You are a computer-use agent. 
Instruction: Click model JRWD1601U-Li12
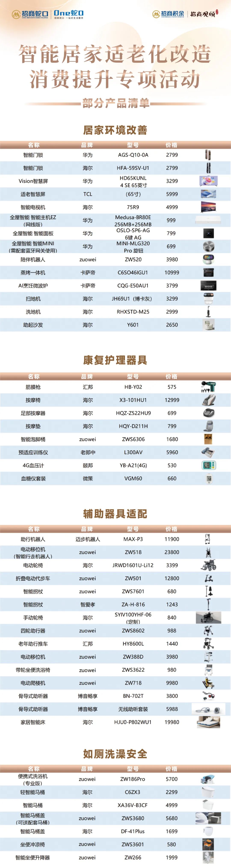[x=133, y=565]
